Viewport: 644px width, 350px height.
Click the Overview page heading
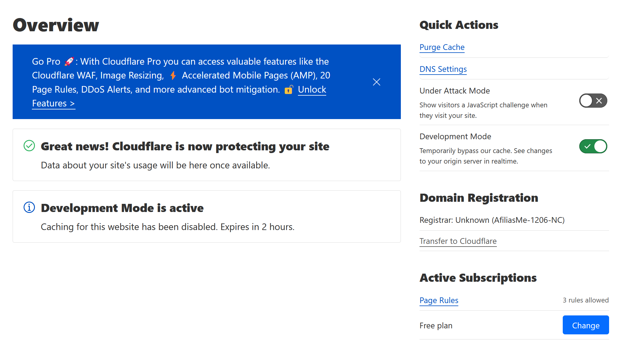56,25
